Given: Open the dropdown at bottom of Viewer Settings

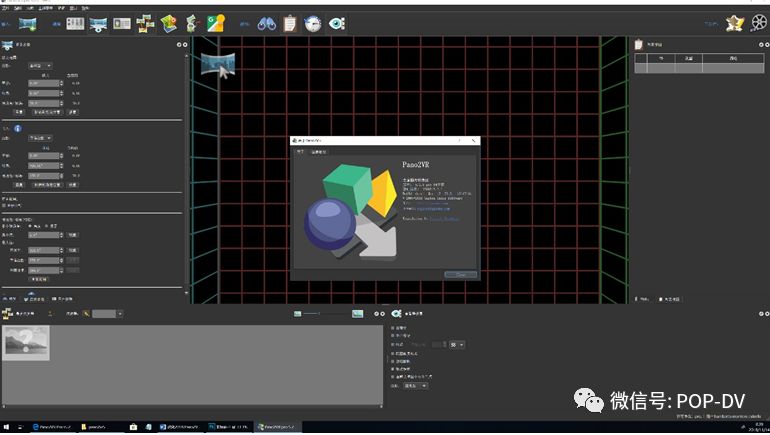Looking at the screenshot, I should (415, 386).
